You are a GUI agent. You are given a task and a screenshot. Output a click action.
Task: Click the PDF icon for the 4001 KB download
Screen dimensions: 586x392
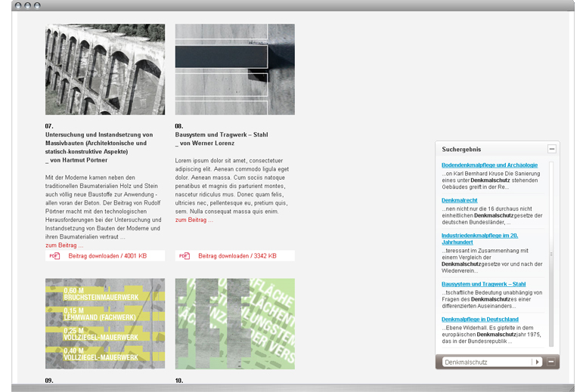[x=54, y=256]
